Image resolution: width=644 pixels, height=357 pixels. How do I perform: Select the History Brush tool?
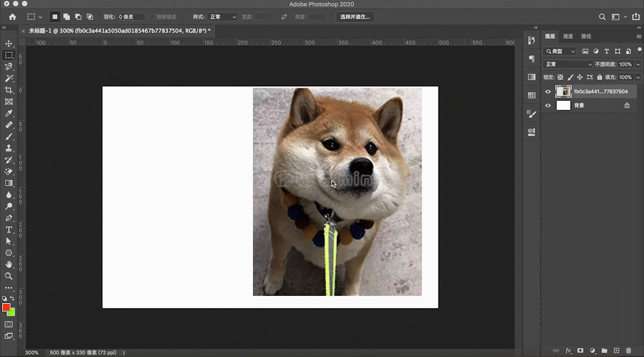click(8, 160)
